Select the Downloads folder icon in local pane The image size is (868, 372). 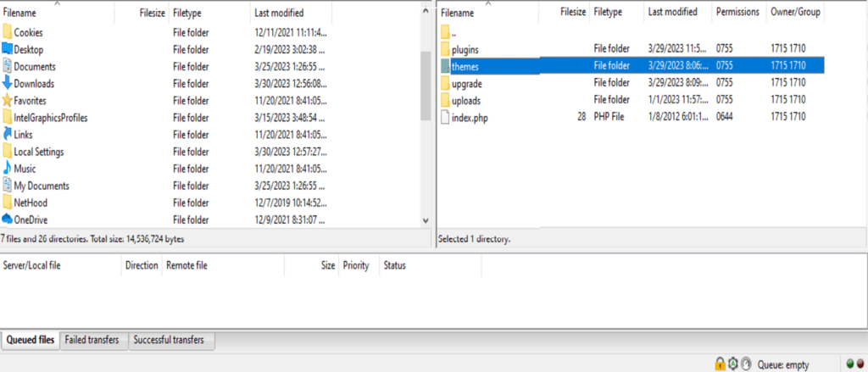(7, 84)
